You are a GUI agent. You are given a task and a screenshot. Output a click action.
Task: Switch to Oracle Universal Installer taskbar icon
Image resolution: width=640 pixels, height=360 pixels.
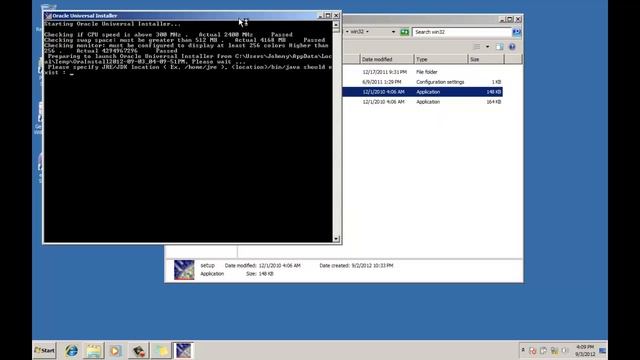tap(183, 351)
